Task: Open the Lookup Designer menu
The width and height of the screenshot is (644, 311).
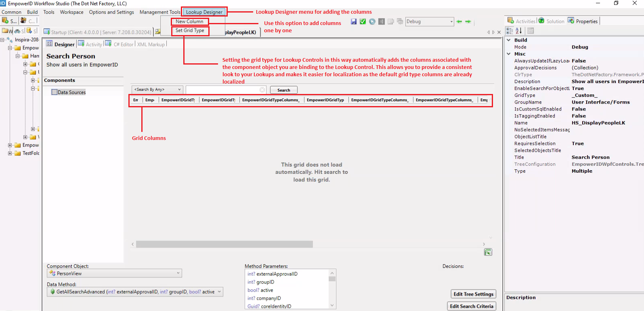Action: coord(204,12)
